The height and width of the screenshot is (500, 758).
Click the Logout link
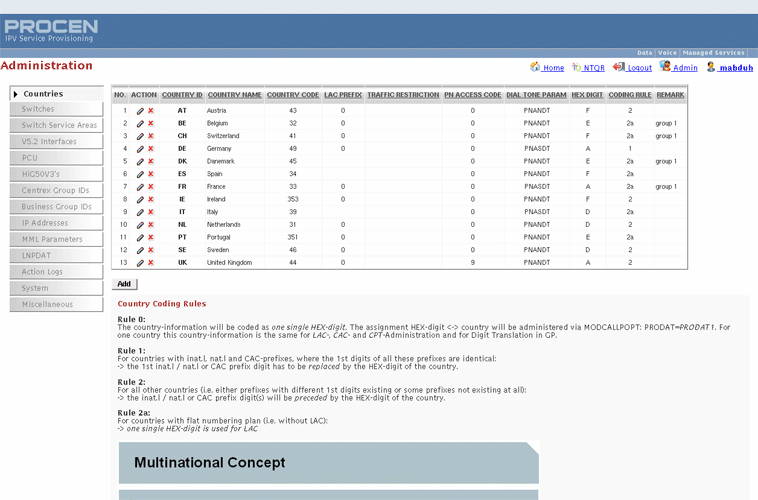[x=639, y=68]
